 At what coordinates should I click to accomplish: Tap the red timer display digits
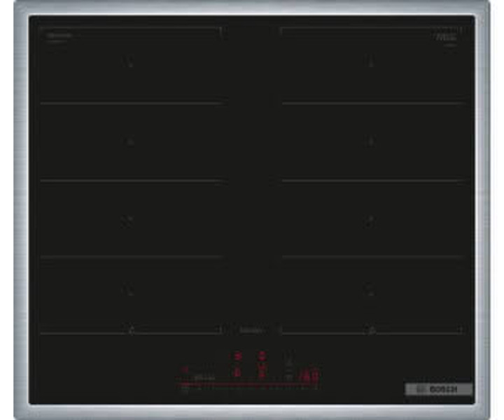[x=309, y=377]
